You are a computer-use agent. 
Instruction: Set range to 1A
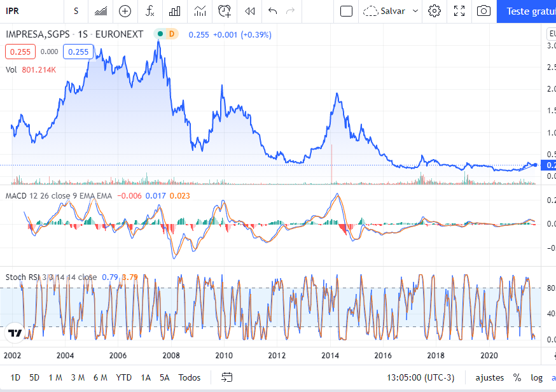tap(146, 377)
